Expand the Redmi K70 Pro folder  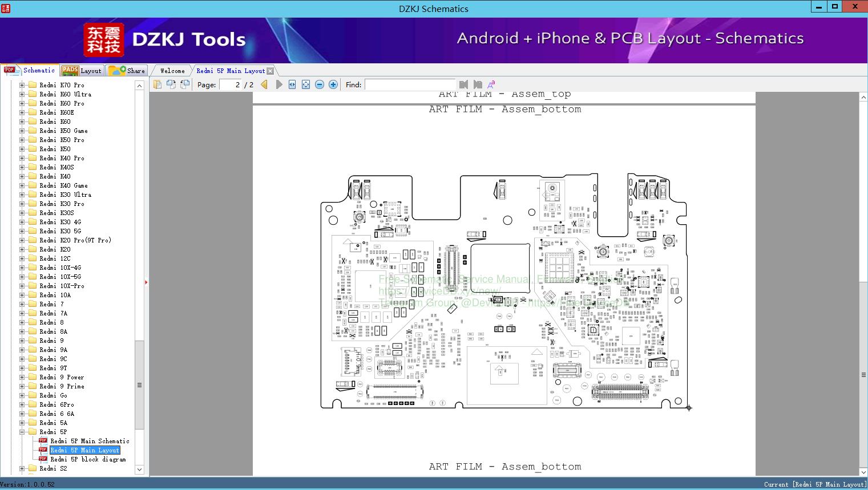point(22,85)
